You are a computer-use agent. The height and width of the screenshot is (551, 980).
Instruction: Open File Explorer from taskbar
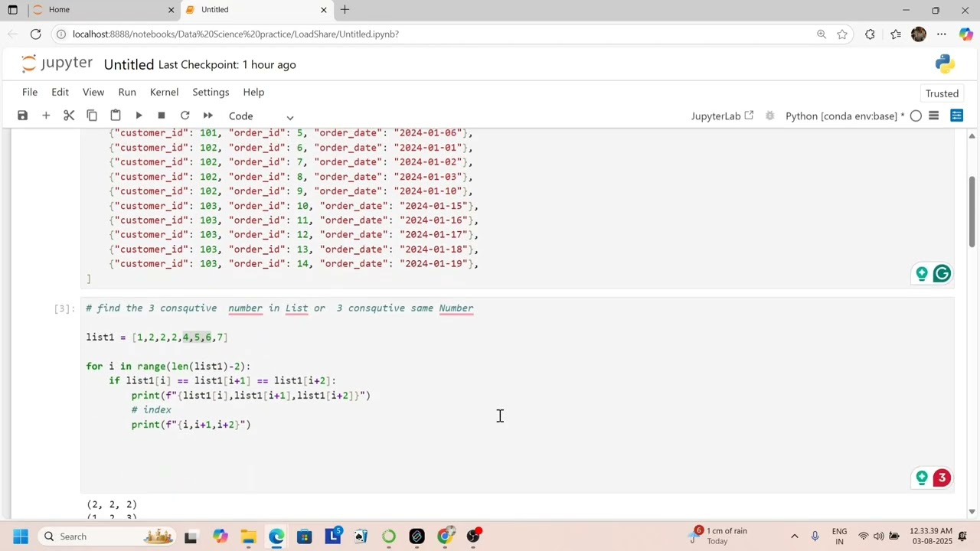[248, 536]
